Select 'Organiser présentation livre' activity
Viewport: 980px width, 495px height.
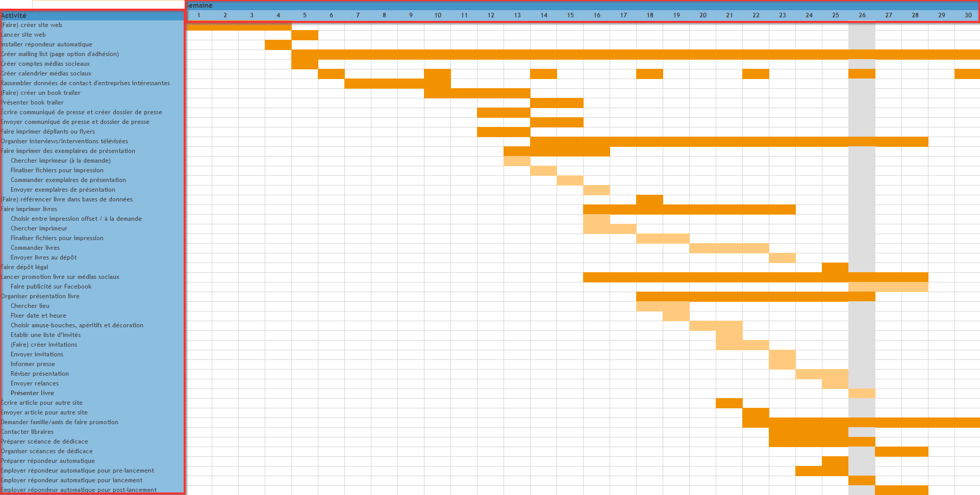click(92, 296)
